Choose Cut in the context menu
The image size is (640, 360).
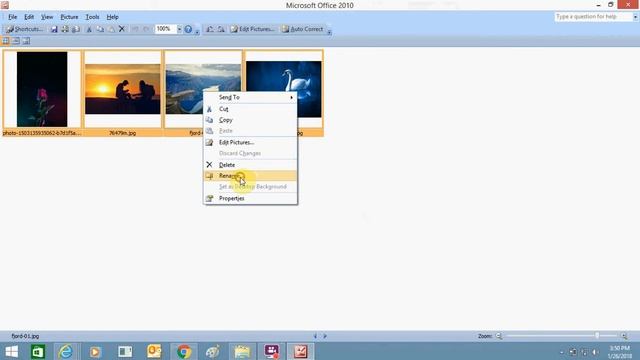click(250, 109)
